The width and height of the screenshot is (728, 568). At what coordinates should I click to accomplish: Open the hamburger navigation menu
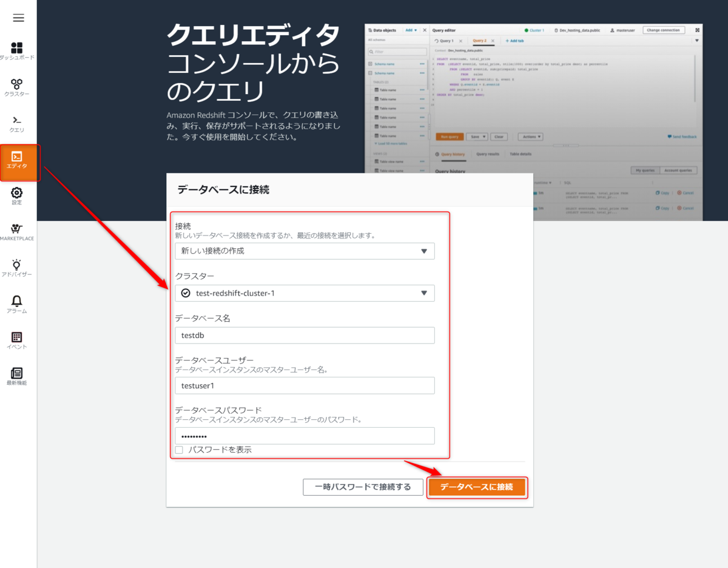click(x=18, y=18)
